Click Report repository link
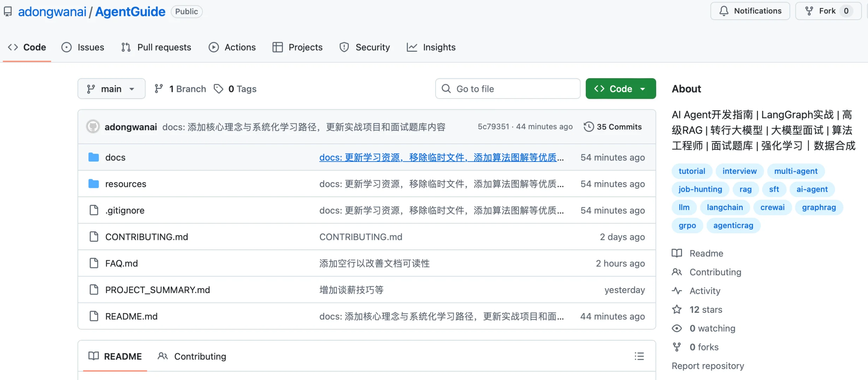 point(708,366)
